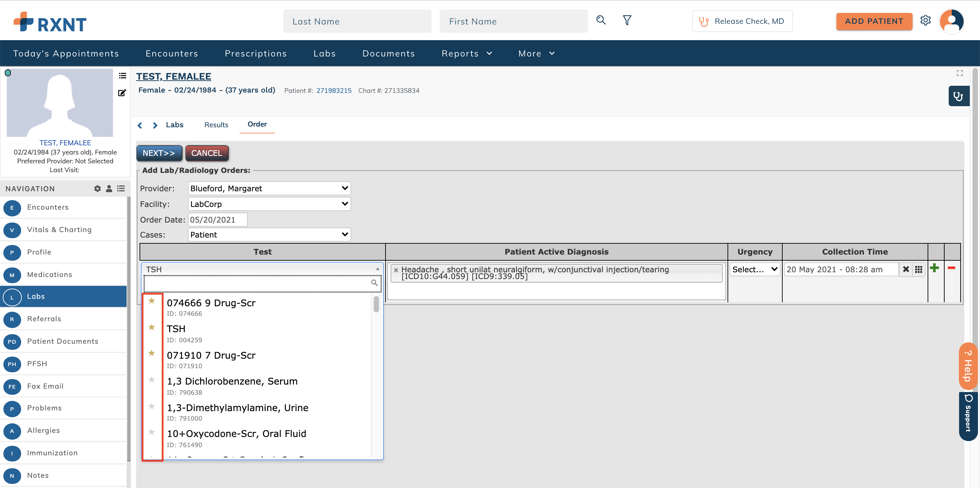Screen dimensions: 980x488
Task: Collapse the TSH test selector
Action: pos(262,269)
